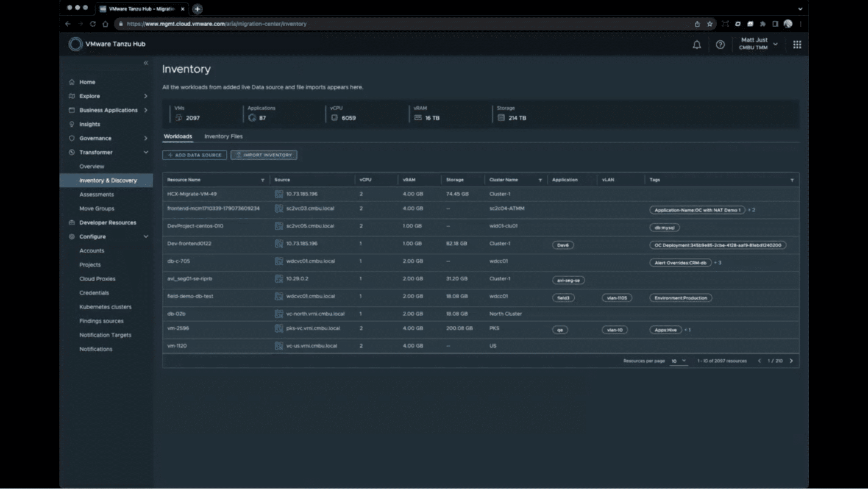Image resolution: width=868 pixels, height=489 pixels.
Task: Click the Tags column filter icon
Action: (792, 180)
